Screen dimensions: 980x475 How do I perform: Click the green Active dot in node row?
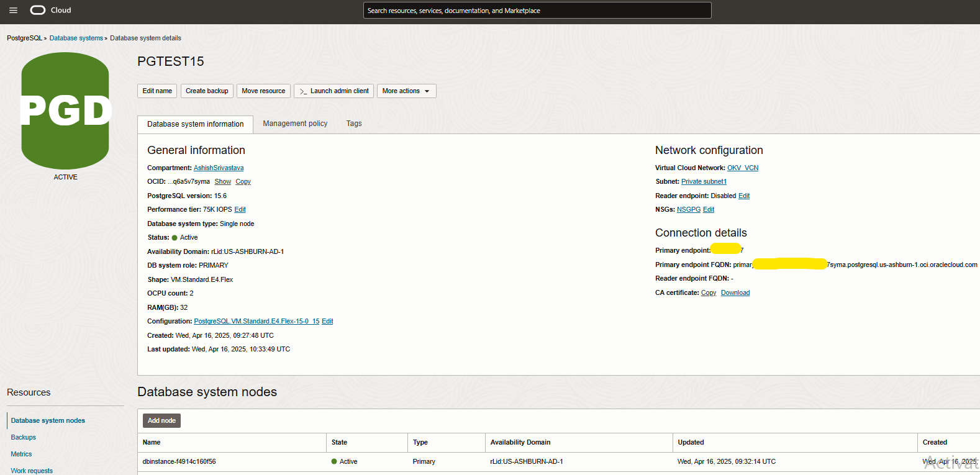coord(334,461)
